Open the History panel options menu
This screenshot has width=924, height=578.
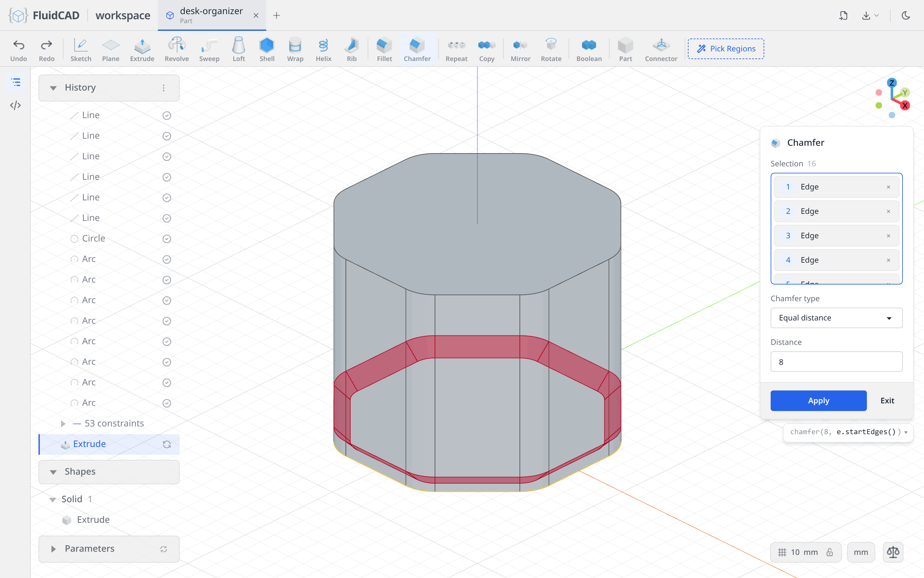tap(163, 88)
